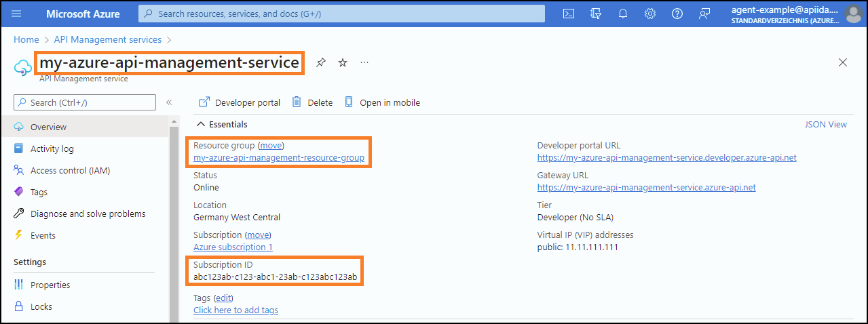The height and width of the screenshot is (324, 868).
Task: Click the Events lightning bolt icon
Action: tap(18, 235)
